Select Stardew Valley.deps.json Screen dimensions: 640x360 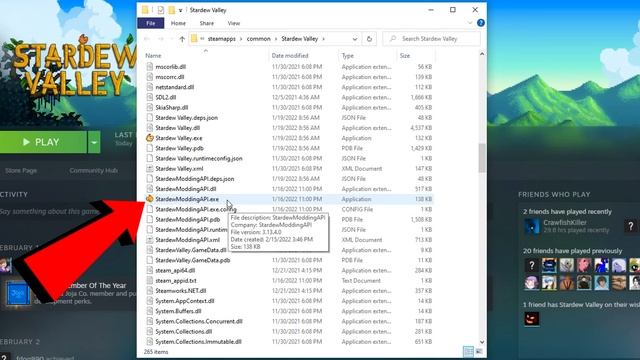(187, 118)
